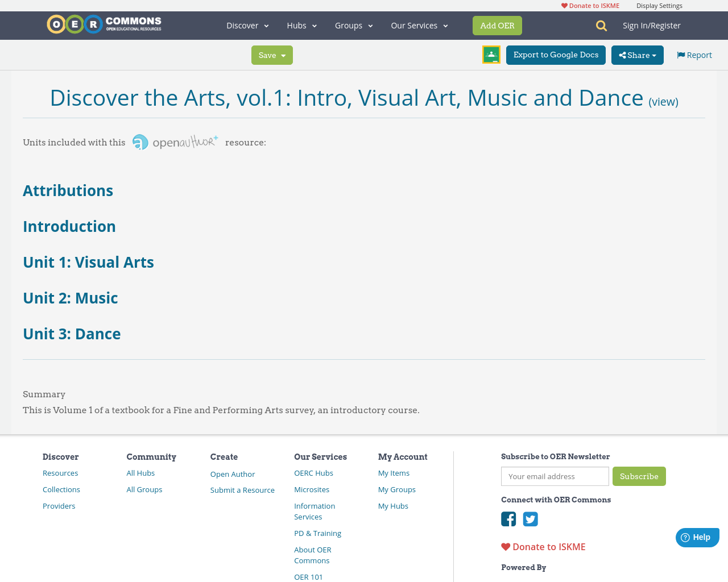This screenshot has height=582, width=728.
Task: Share to Google Classroom icon
Action: [491, 54]
